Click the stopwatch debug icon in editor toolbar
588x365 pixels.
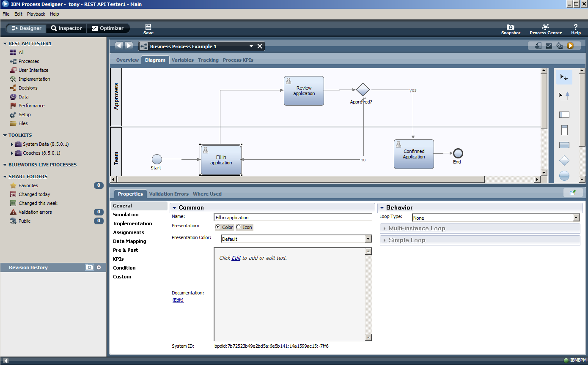tap(560, 46)
